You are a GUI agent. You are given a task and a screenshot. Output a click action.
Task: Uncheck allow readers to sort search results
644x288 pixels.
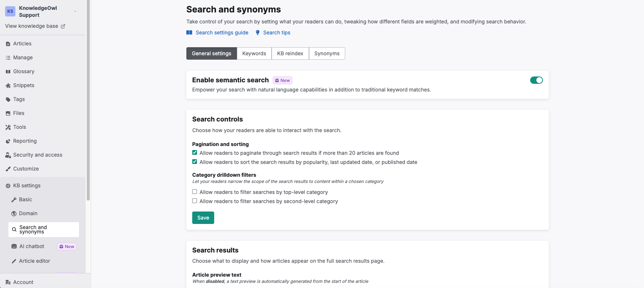click(195, 162)
